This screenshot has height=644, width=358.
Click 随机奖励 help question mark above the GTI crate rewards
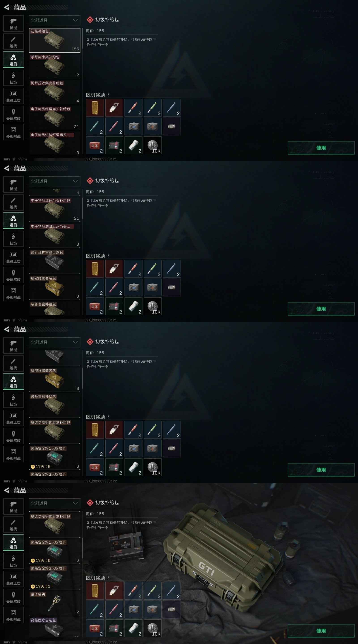point(108,578)
